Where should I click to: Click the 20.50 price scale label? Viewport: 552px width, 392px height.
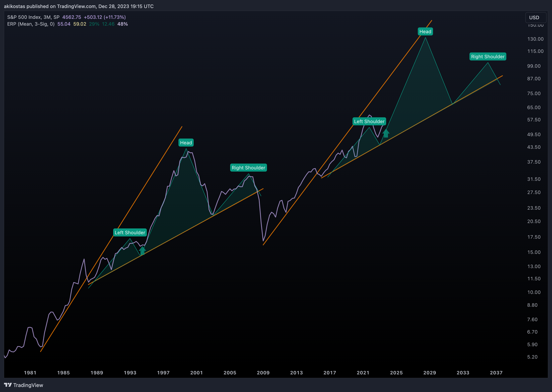point(534,221)
